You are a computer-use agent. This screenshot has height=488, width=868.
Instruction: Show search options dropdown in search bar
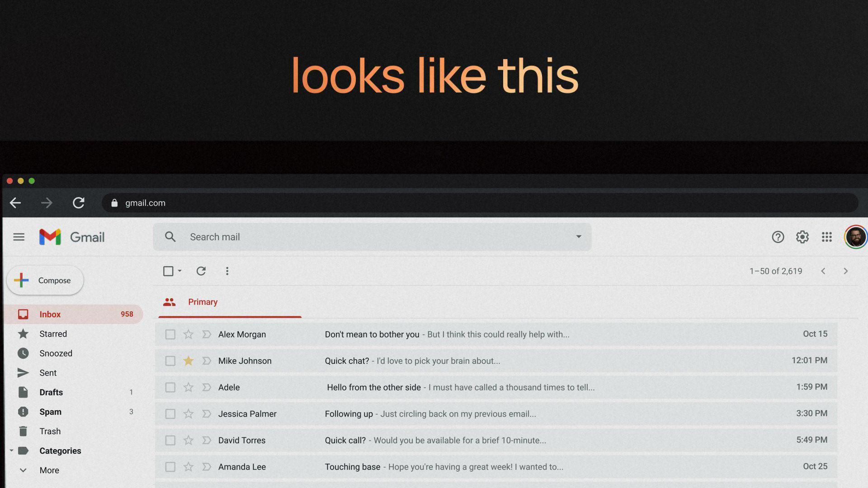(578, 237)
